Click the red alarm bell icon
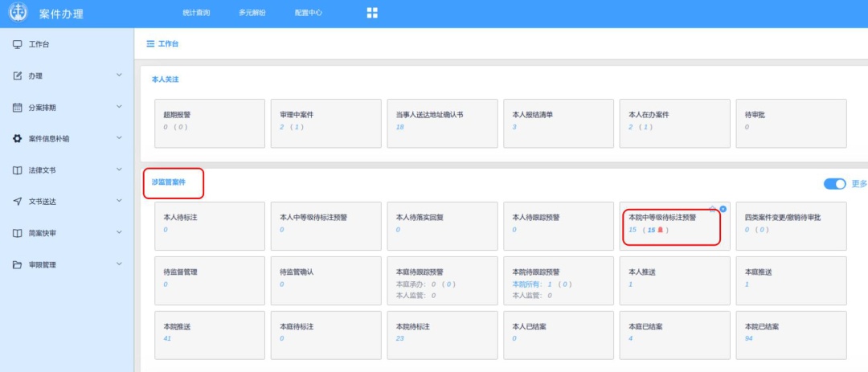The height and width of the screenshot is (372, 868). click(x=661, y=230)
